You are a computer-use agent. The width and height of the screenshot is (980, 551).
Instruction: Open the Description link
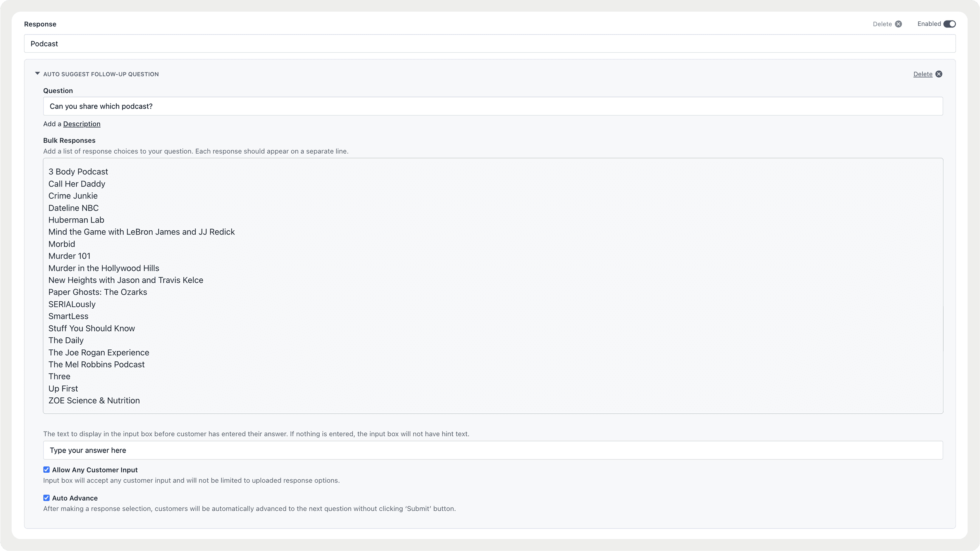pyautogui.click(x=82, y=124)
